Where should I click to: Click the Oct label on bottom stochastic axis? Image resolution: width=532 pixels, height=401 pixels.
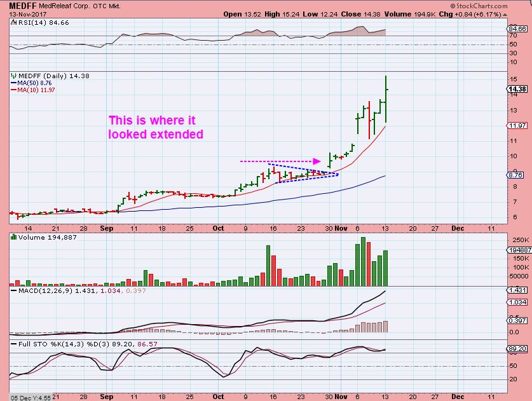click(x=218, y=397)
